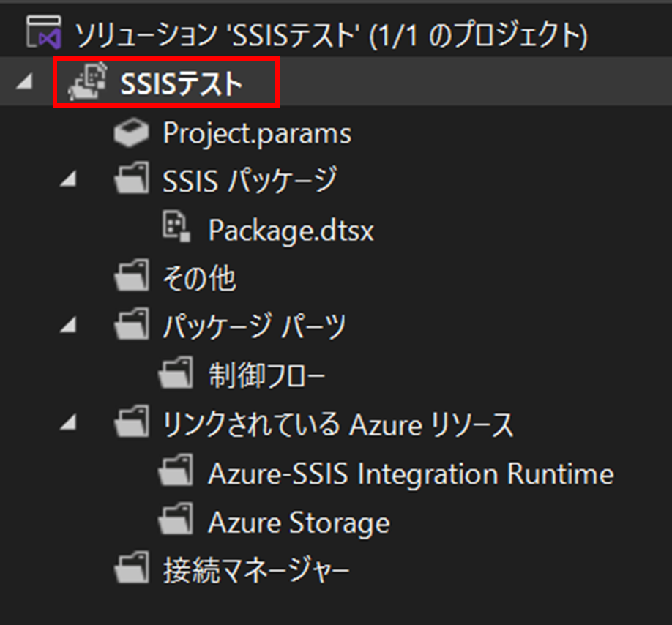Collapse the パッケージ パーツ folder

[x=68, y=324]
